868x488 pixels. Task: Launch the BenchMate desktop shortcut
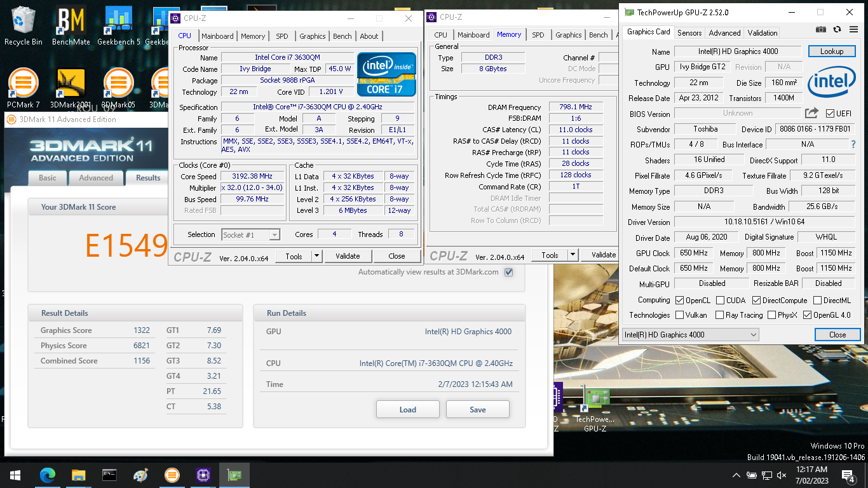pyautogui.click(x=71, y=27)
